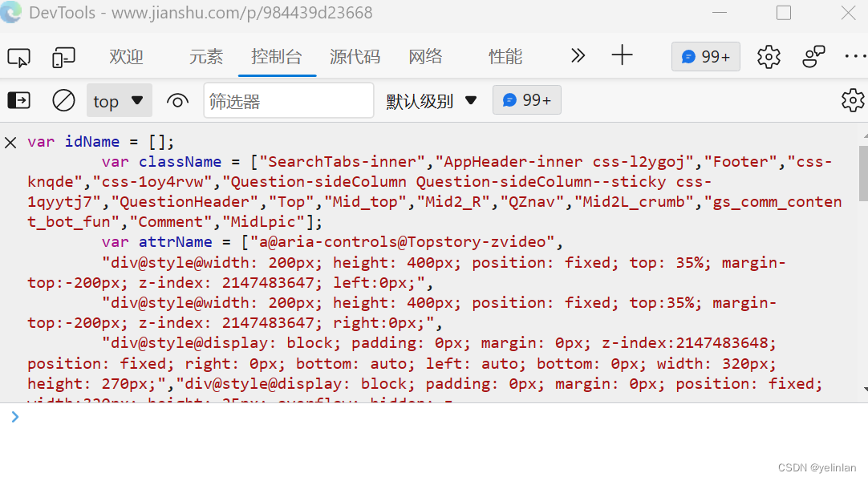The image size is (868, 481).
Task: Open the customize DevTools three-dot menu
Action: 855,56
